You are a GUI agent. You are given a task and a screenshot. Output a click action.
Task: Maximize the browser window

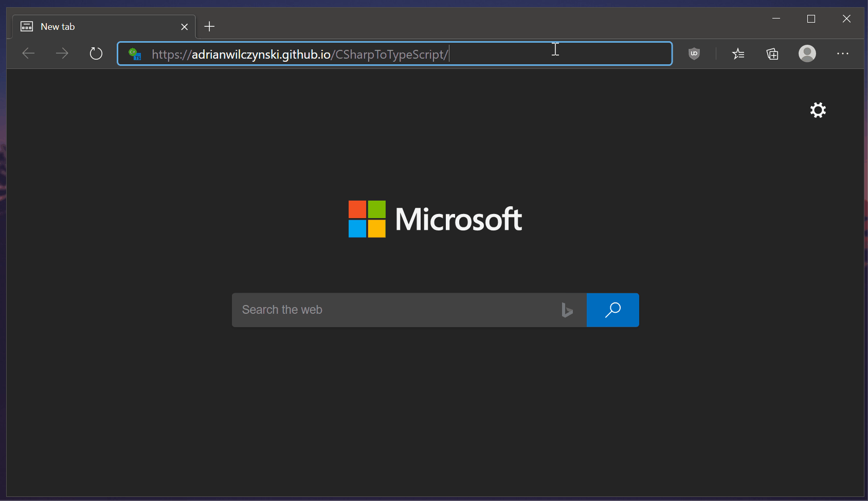click(x=811, y=19)
